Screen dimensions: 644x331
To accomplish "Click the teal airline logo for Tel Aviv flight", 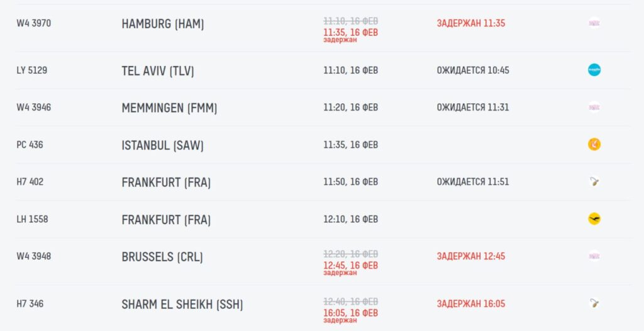I will [594, 70].
